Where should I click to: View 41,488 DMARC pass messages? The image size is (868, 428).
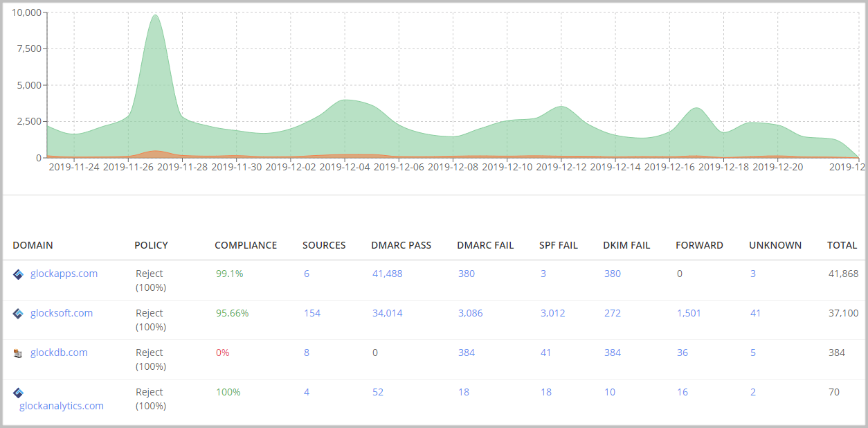click(x=387, y=274)
